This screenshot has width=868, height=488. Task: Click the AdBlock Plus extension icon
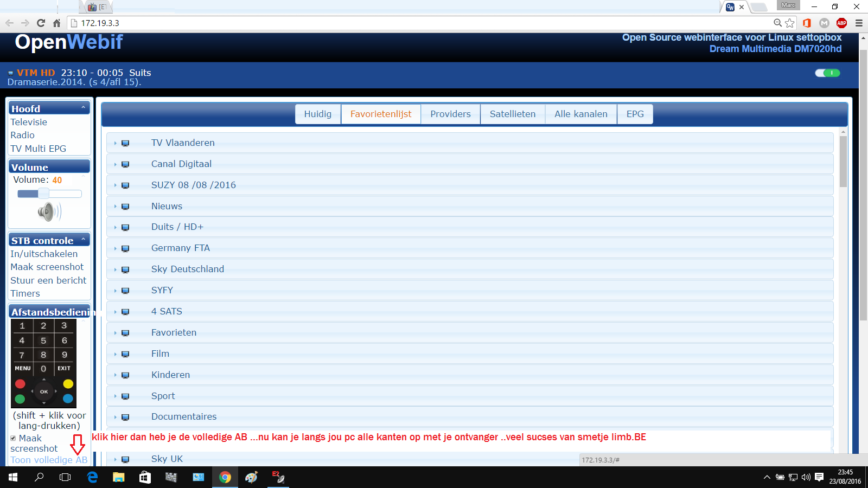[841, 23]
